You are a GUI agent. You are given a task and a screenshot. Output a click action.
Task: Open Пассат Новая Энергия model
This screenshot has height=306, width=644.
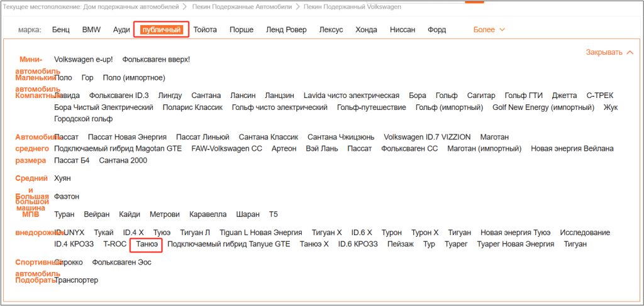[x=127, y=137]
